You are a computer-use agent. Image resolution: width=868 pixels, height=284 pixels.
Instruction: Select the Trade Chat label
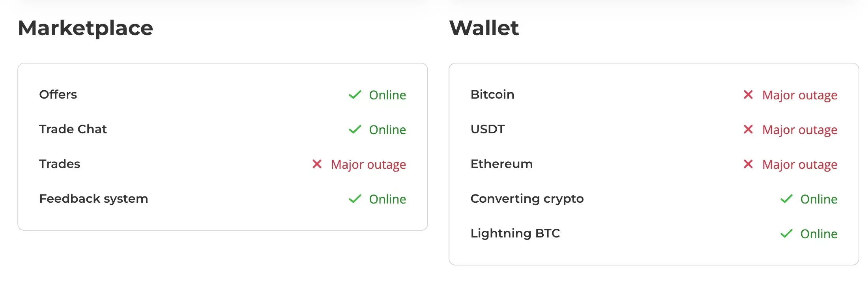(73, 129)
